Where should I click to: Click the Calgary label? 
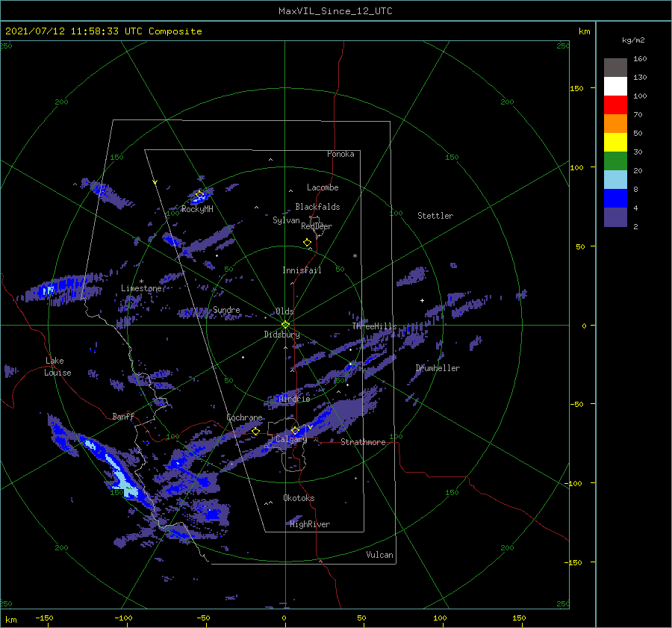tap(291, 439)
